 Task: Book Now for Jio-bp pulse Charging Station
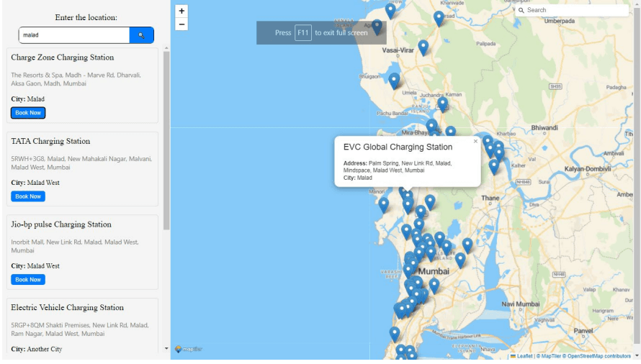[28, 280]
